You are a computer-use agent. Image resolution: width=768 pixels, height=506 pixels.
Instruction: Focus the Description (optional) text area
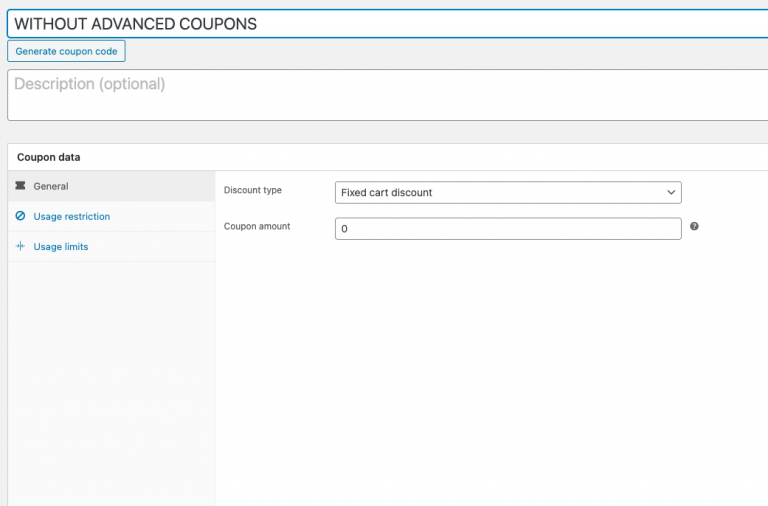pyautogui.click(x=380, y=95)
